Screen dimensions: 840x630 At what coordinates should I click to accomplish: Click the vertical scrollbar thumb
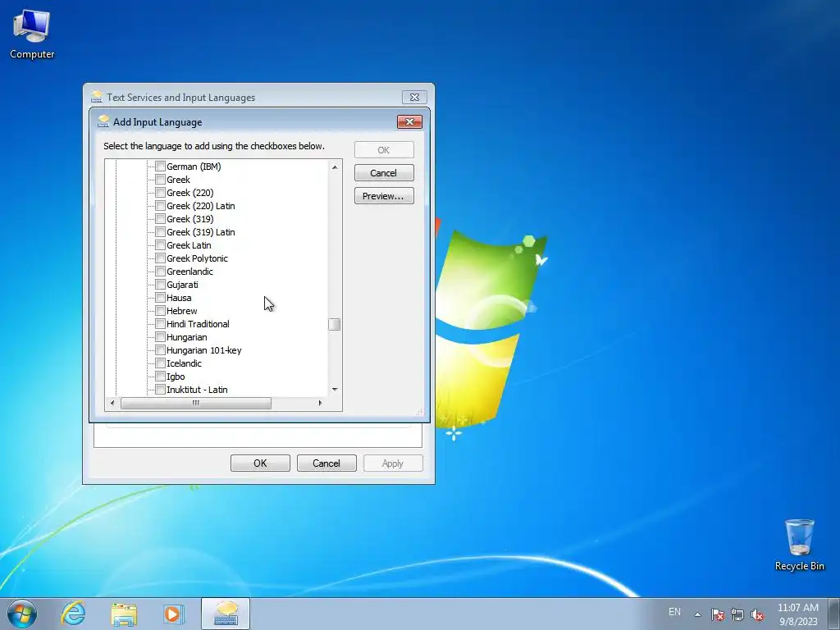(335, 324)
